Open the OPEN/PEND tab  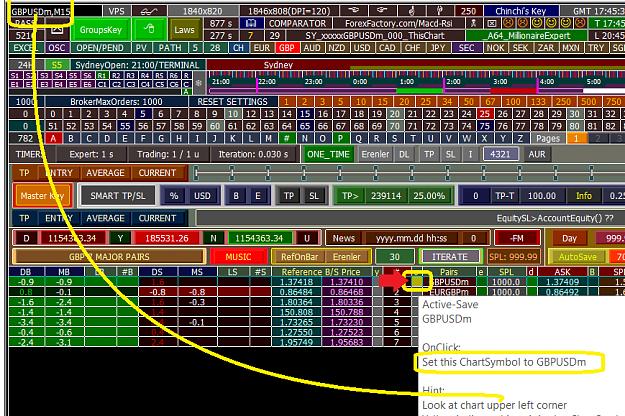(x=100, y=48)
